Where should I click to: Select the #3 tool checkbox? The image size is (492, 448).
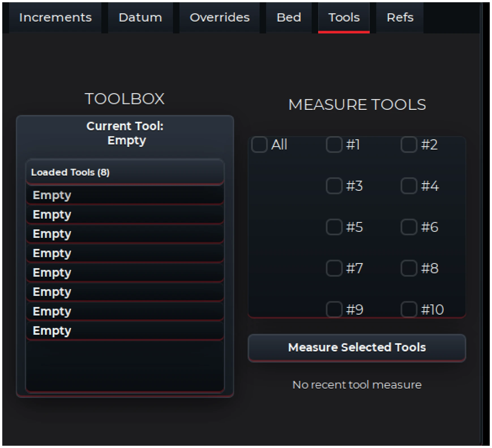334,186
